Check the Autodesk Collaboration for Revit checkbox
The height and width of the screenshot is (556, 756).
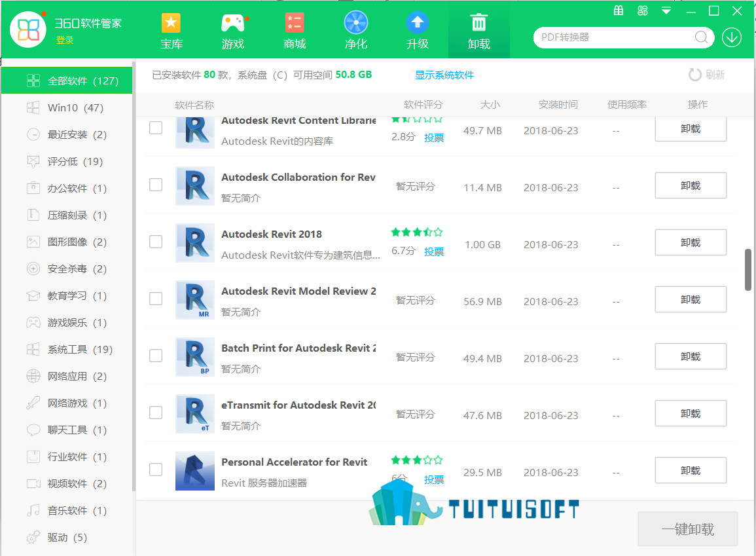point(156,185)
